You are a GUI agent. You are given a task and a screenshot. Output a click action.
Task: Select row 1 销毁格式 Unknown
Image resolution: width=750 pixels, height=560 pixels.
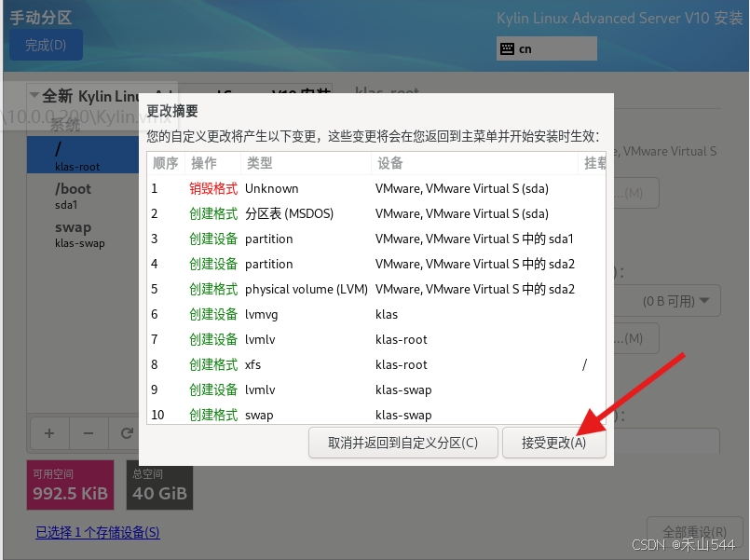(376, 188)
